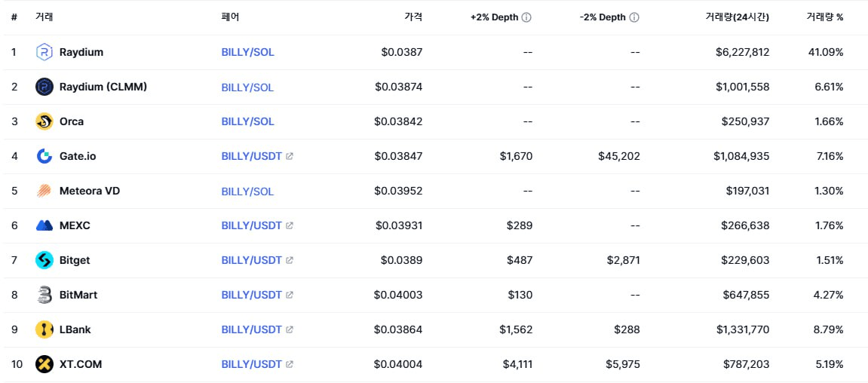The width and height of the screenshot is (868, 383).
Task: Open BILLY/USDT pair on Gate.io row
Action: click(252, 156)
